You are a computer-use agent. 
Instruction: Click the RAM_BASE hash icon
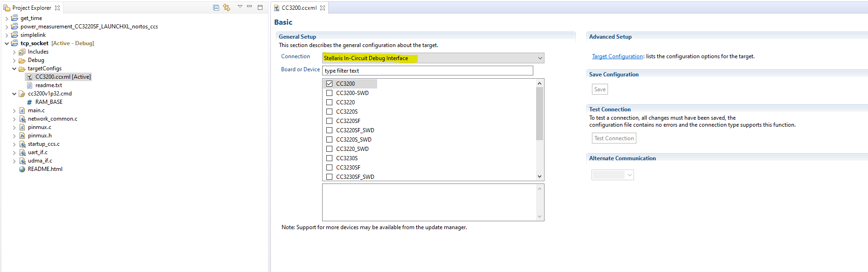click(29, 102)
